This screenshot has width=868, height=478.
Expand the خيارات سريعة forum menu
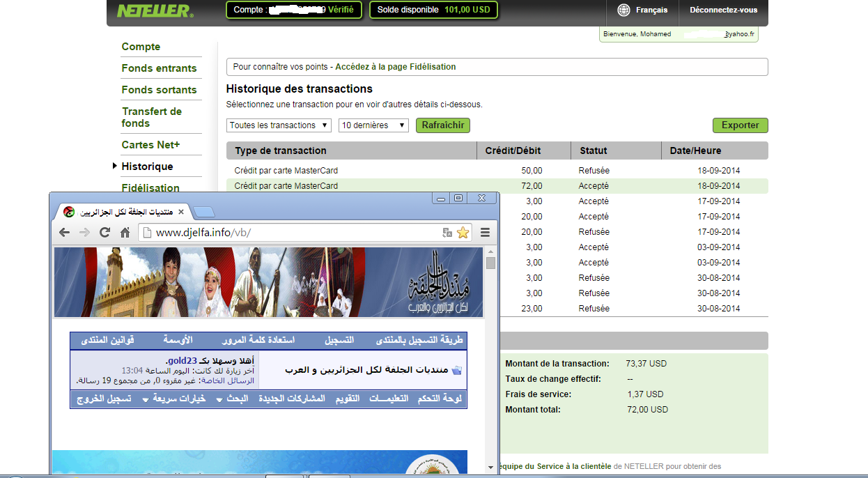point(173,399)
